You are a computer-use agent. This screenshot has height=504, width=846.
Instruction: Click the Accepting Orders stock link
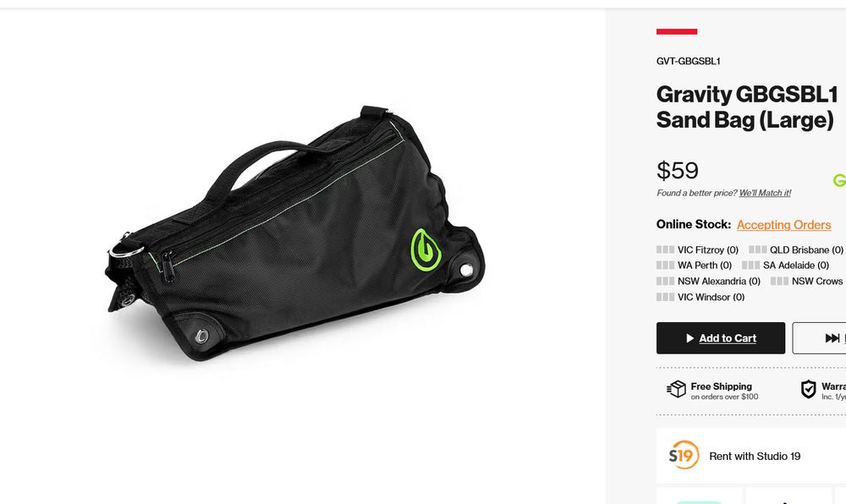(783, 225)
